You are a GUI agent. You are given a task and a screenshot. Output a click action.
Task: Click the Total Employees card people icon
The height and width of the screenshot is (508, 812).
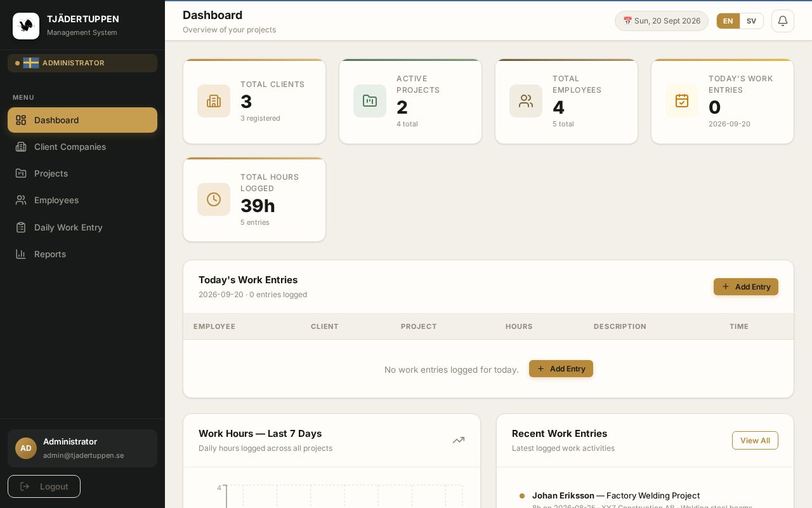pyautogui.click(x=526, y=101)
